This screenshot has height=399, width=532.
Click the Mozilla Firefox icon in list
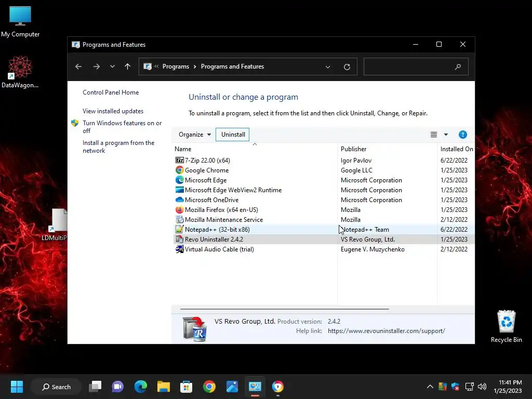click(x=179, y=209)
